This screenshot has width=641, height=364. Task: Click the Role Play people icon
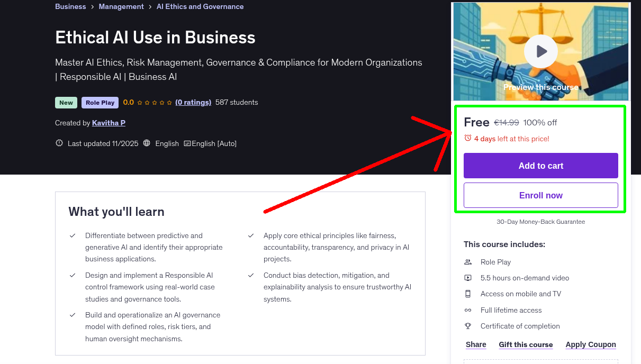[x=468, y=261]
